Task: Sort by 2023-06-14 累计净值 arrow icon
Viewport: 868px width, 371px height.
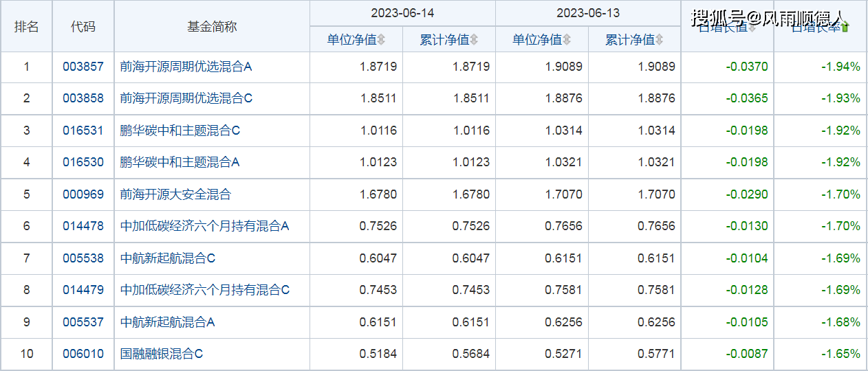Action: pyautogui.click(x=475, y=40)
